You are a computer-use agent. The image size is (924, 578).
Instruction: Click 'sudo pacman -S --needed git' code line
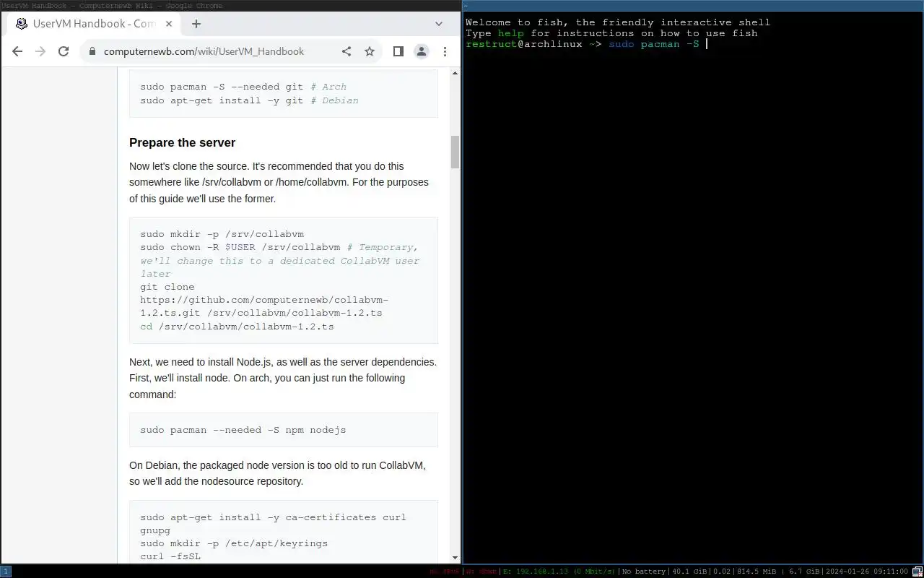pos(243,87)
